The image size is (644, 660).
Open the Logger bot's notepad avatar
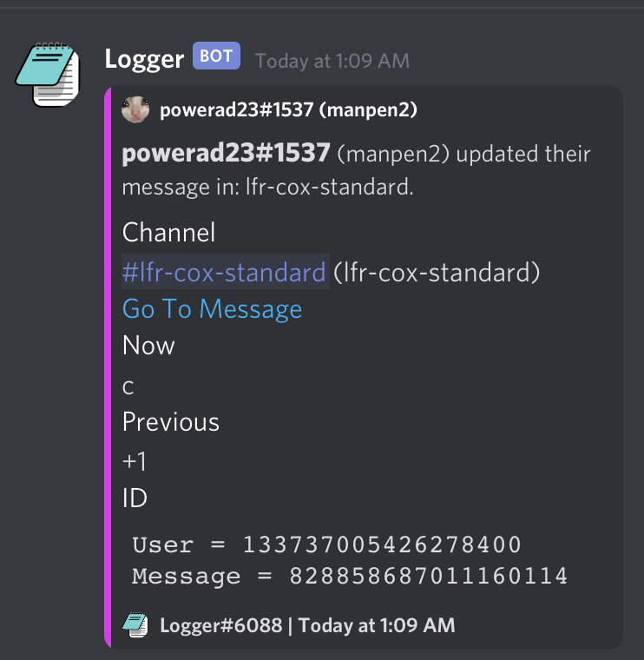tap(48, 74)
